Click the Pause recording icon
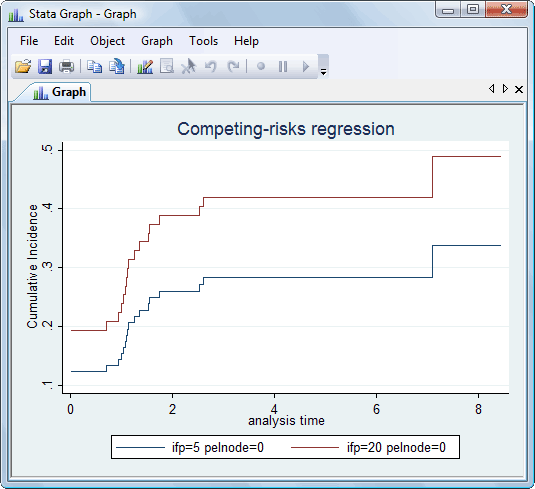535x489 pixels. tap(283, 66)
